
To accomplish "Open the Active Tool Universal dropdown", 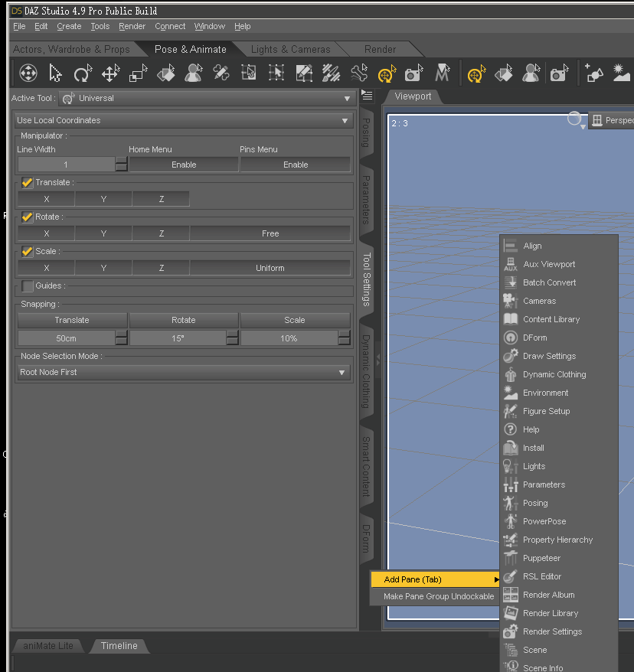I will (x=207, y=99).
